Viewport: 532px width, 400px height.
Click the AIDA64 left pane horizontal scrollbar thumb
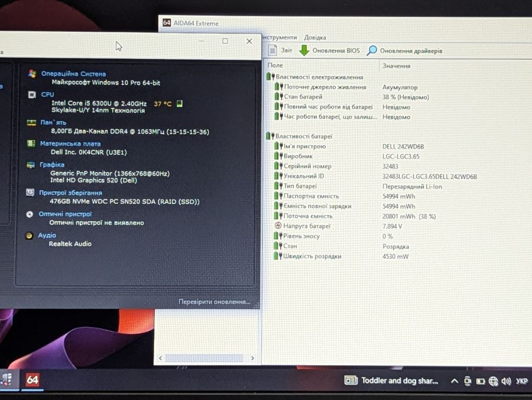(x=205, y=358)
